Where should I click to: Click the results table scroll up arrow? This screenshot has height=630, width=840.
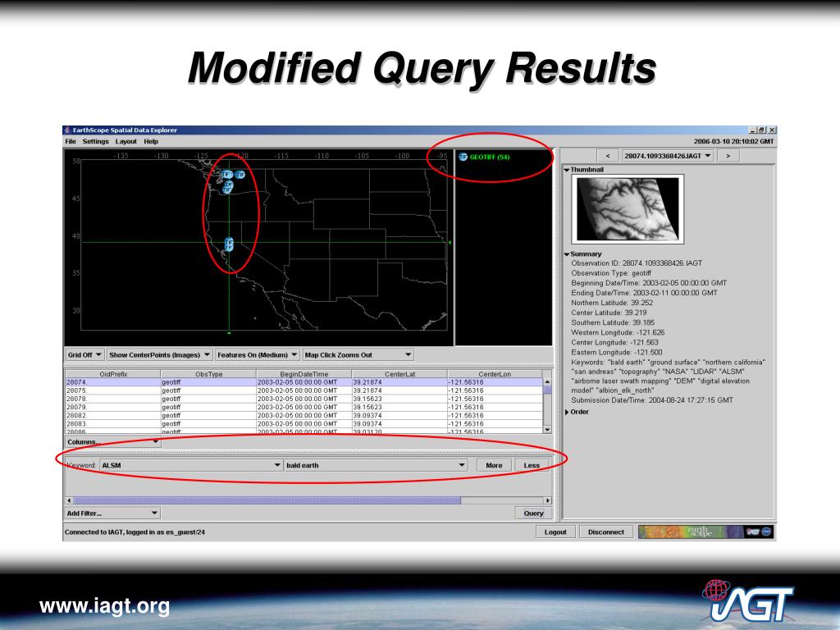[x=547, y=382]
